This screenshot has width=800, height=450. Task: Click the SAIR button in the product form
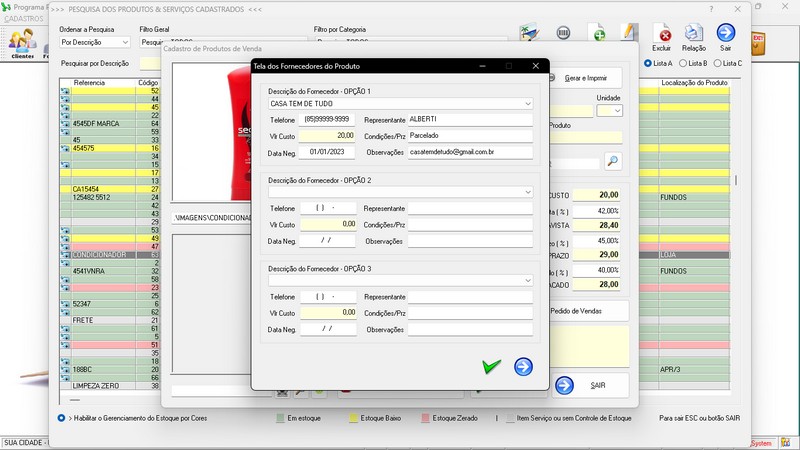point(591,385)
